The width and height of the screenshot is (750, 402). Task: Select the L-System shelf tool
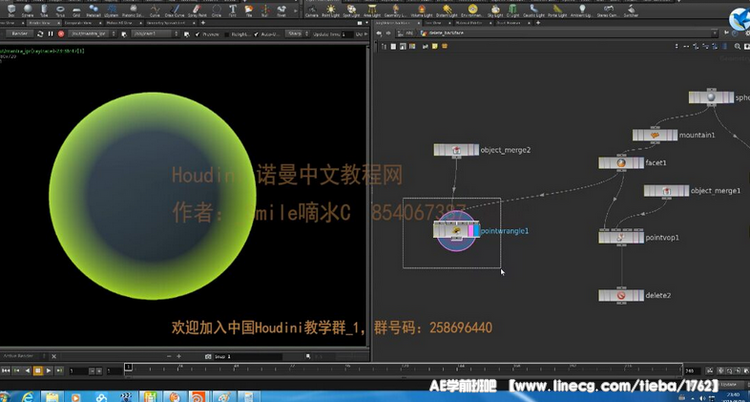pyautogui.click(x=111, y=10)
